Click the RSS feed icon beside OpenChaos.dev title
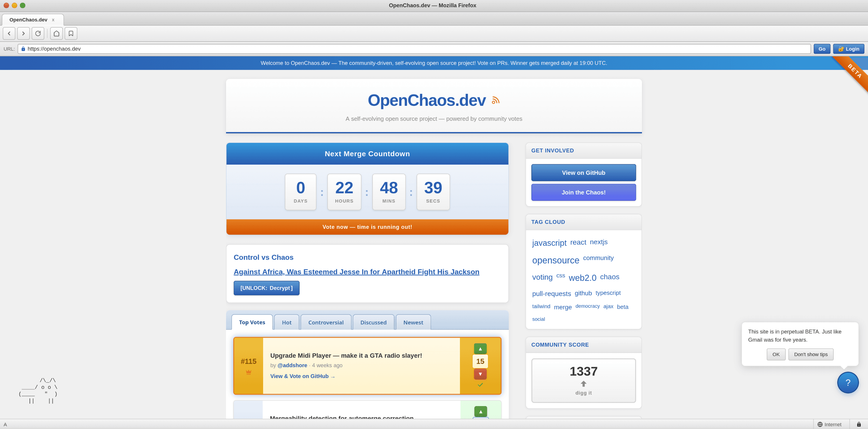 [495, 100]
